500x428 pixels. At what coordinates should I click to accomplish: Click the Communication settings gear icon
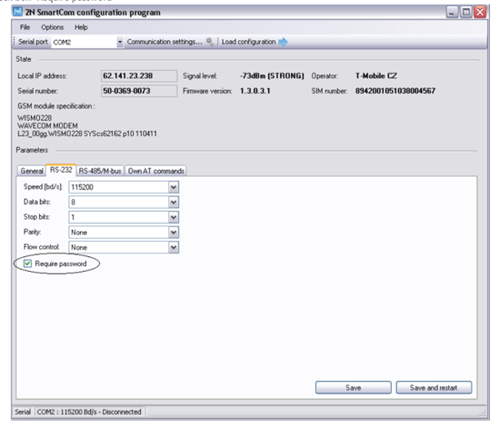(210, 42)
